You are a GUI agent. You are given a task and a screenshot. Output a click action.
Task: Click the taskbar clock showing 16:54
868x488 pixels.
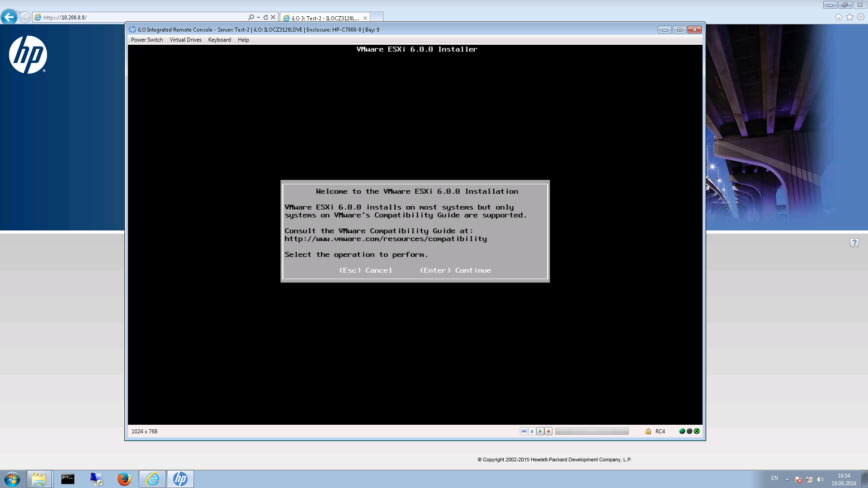point(844,479)
